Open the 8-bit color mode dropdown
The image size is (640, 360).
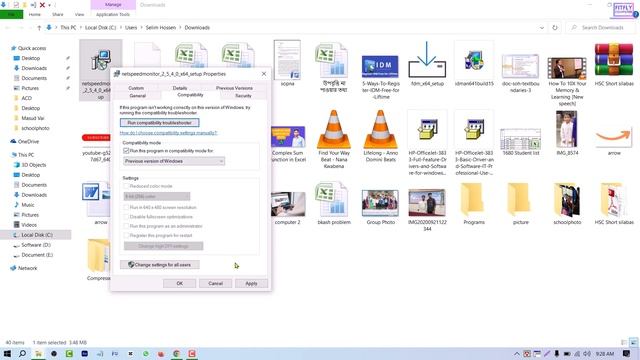click(x=157, y=196)
